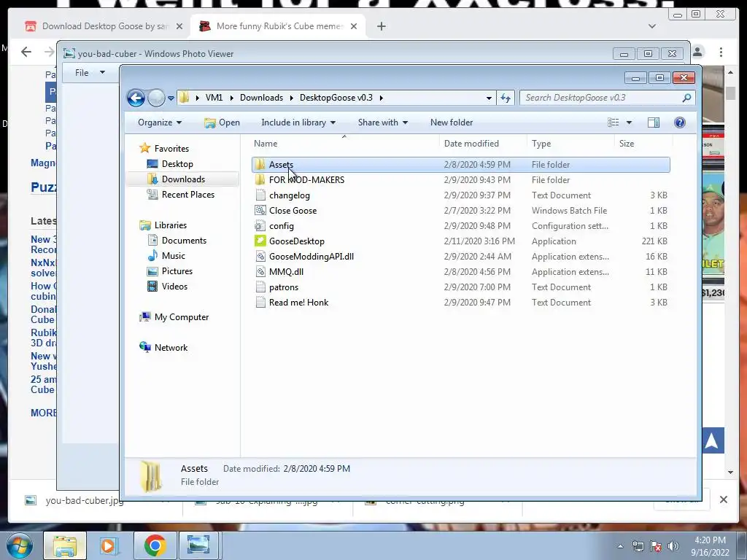Open Windows Explorer from taskbar
The image size is (747, 560).
tap(65, 545)
